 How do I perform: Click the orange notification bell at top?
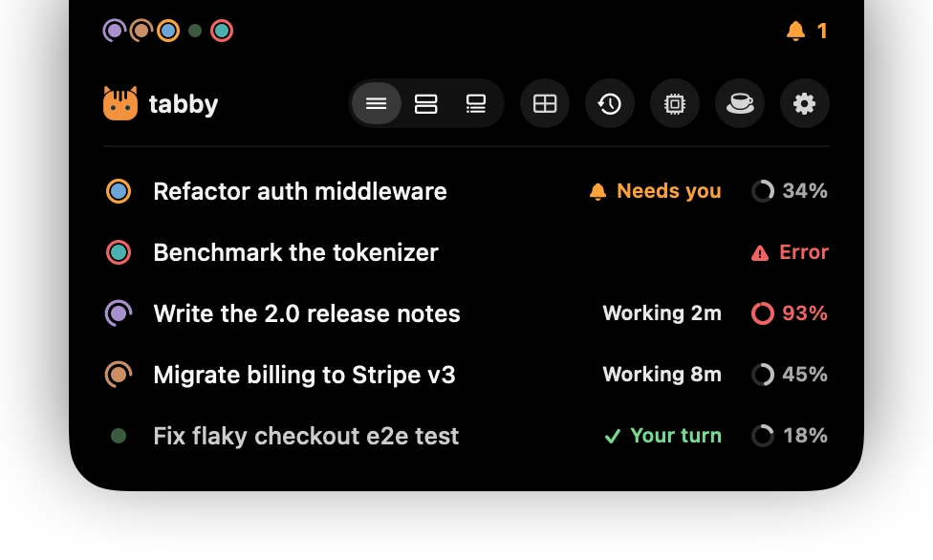pos(795,31)
